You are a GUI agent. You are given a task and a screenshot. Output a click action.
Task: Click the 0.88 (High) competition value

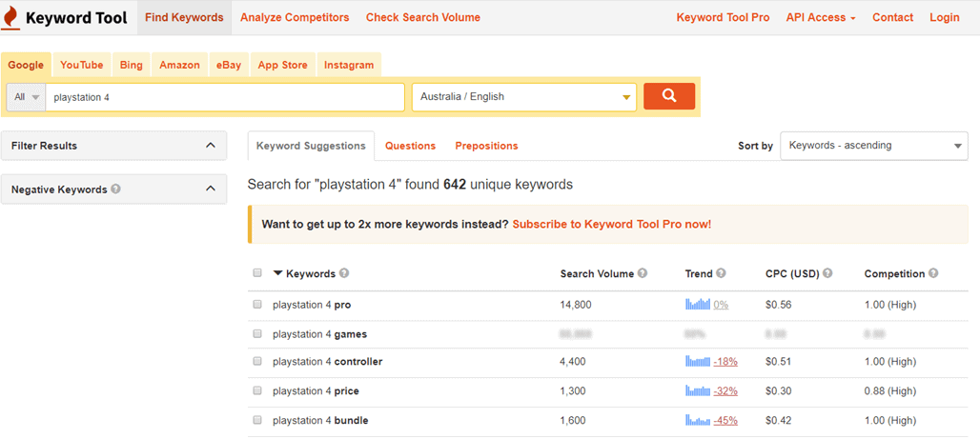pyautogui.click(x=890, y=391)
